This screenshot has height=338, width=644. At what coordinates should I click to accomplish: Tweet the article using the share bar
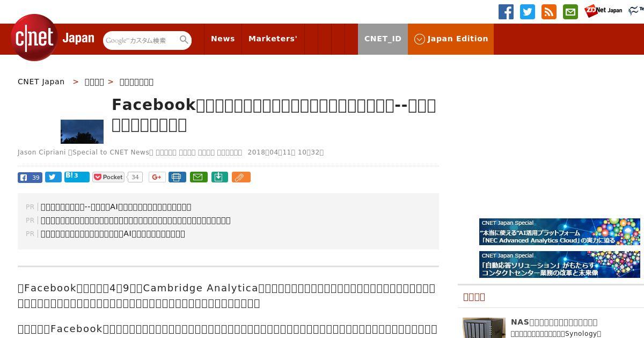(x=53, y=177)
